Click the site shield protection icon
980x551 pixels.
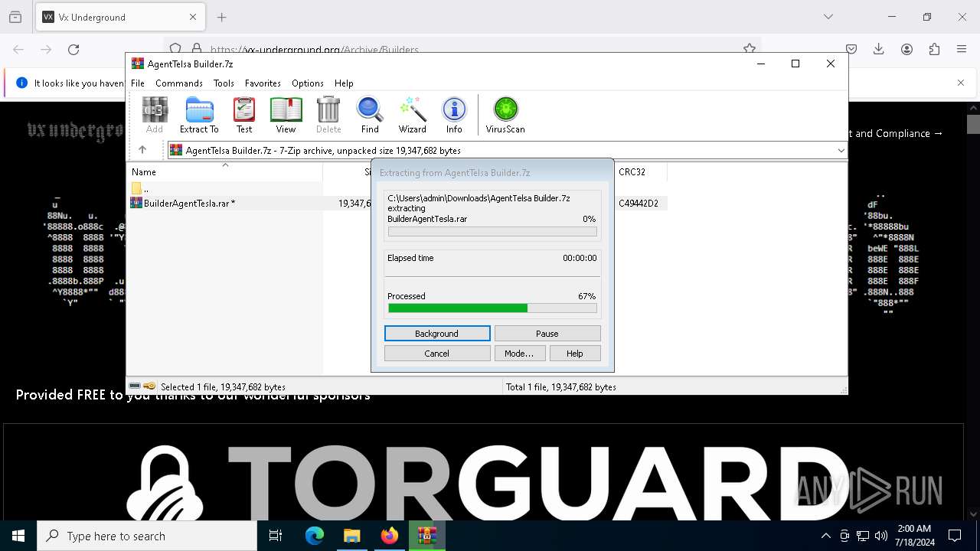tap(175, 49)
